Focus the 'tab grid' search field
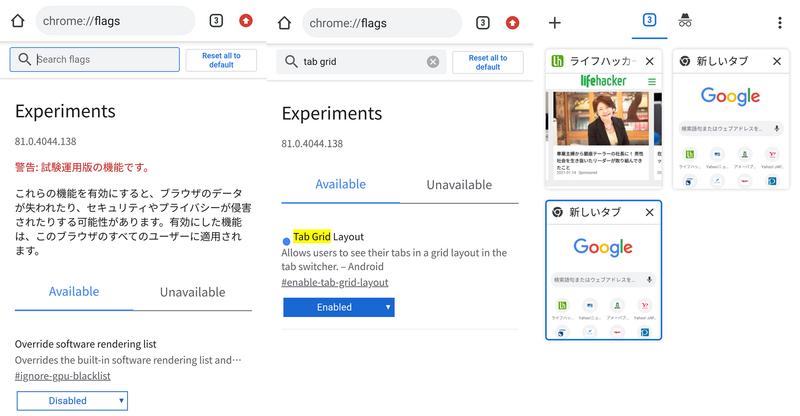The width and height of the screenshot is (800, 416). (x=361, y=62)
